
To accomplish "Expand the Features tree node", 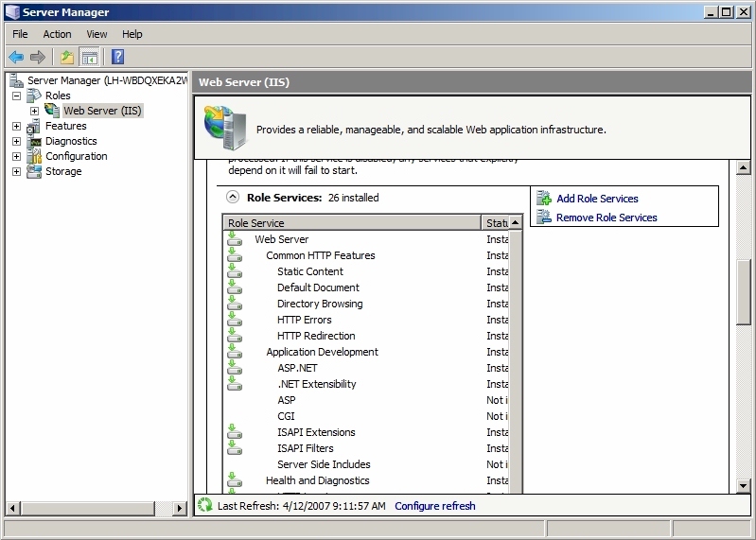I will click(16, 126).
